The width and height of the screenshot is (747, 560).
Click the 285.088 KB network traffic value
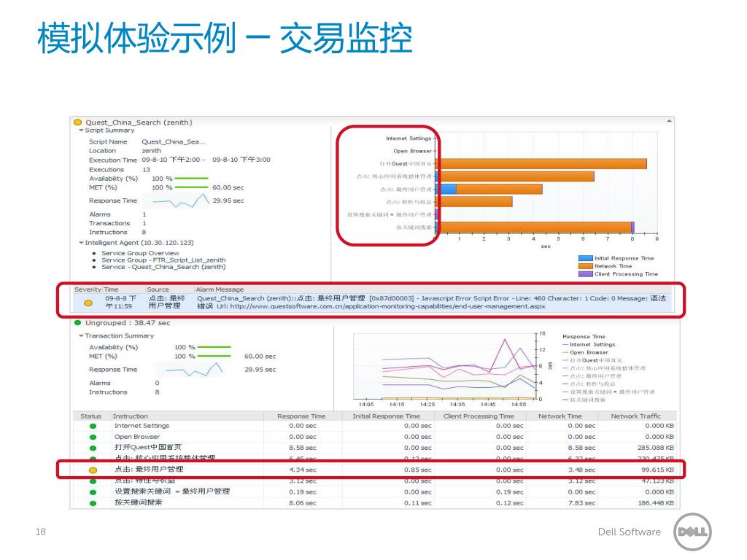coord(656,448)
